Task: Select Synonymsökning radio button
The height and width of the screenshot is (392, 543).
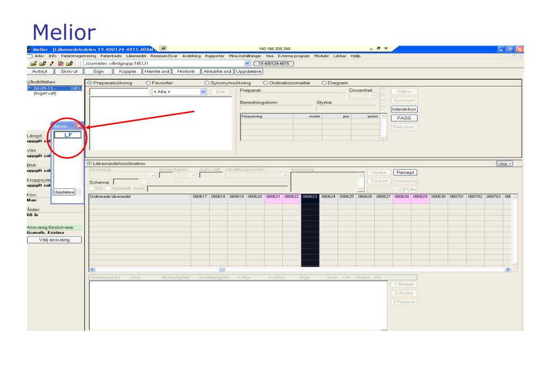Action: click(206, 83)
